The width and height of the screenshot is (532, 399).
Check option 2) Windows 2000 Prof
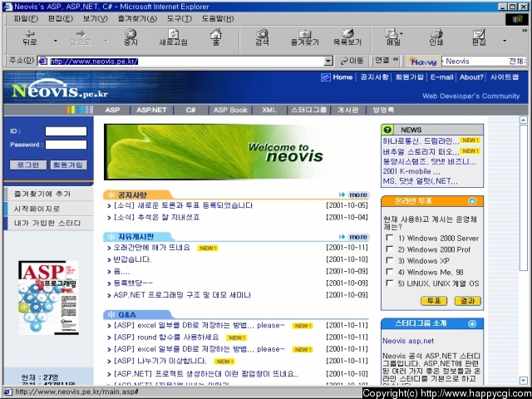390,249
